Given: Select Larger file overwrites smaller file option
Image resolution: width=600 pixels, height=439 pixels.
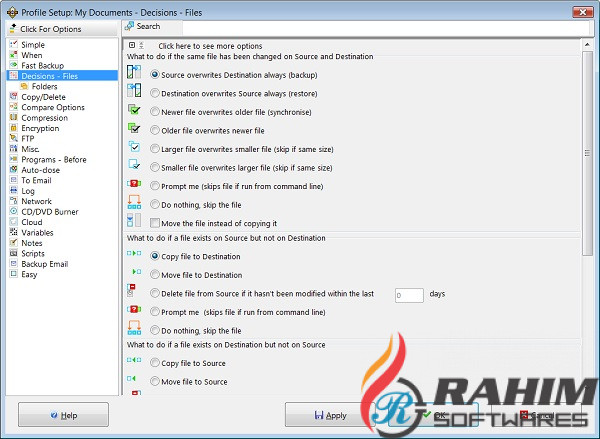Looking at the screenshot, I should (155, 149).
